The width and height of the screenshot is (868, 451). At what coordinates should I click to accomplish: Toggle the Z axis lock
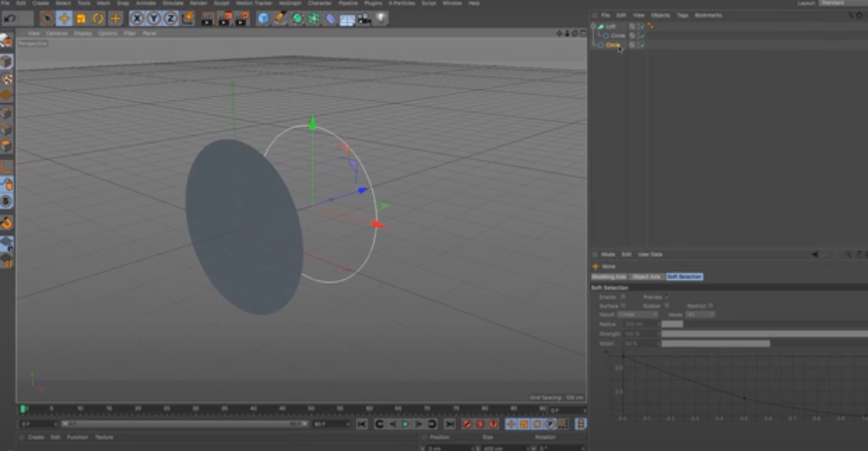pyautogui.click(x=170, y=19)
